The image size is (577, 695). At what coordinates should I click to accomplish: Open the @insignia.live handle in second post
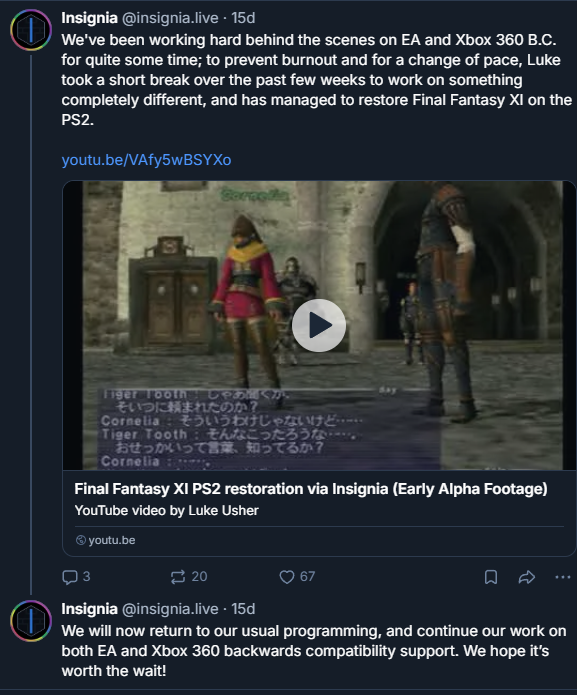pyautogui.click(x=170, y=609)
